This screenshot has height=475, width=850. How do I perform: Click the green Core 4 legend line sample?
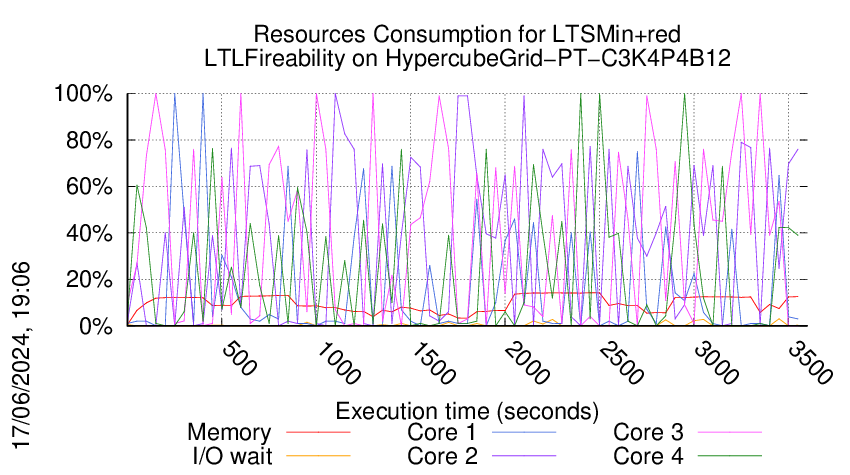pos(730,455)
